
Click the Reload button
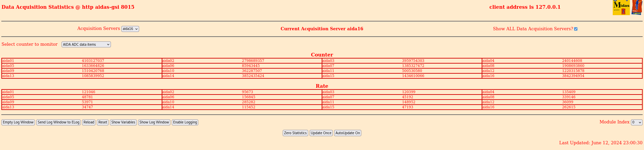[89, 122]
